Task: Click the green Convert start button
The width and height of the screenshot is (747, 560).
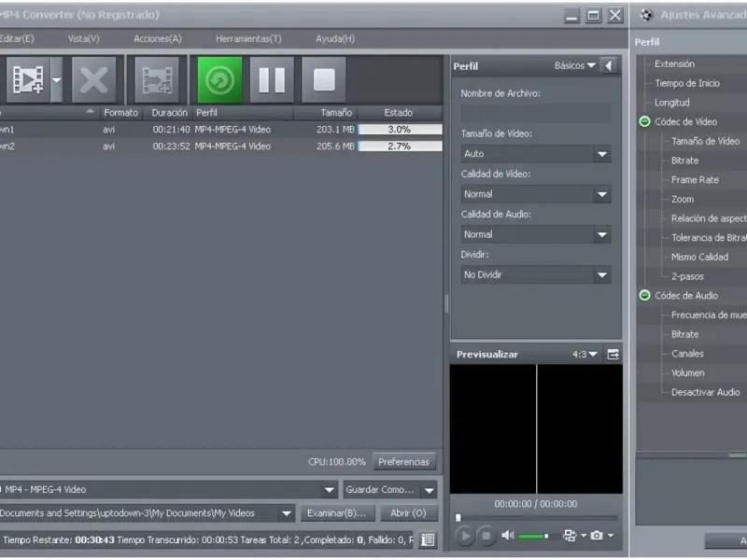Action: [x=219, y=80]
